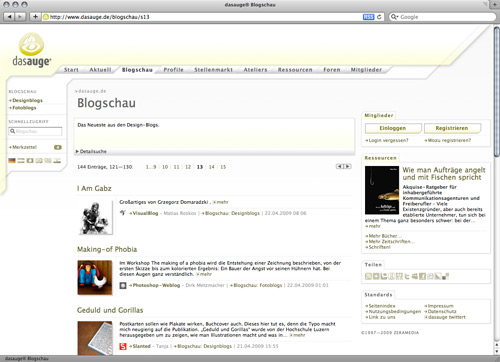This screenshot has height=362, width=500.
Task: Click the Blogschau quick search field
Action: [35, 131]
